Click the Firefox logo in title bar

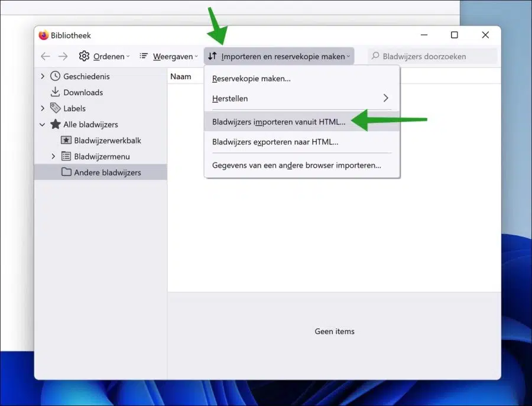(x=43, y=35)
